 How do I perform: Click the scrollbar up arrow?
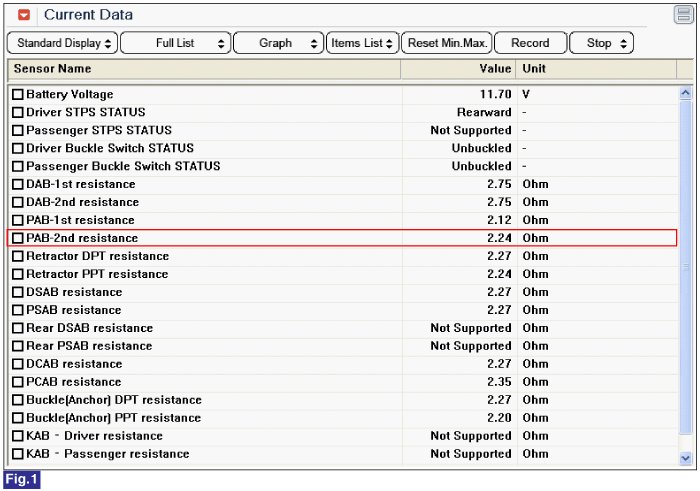click(685, 94)
